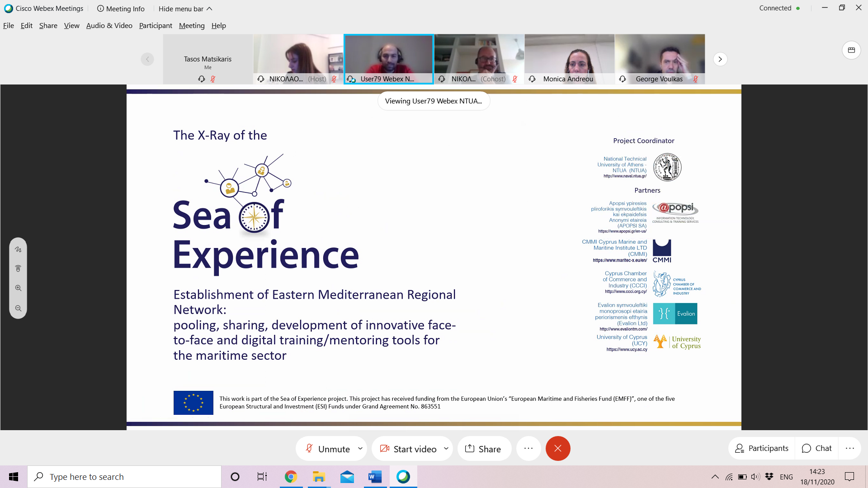The width and height of the screenshot is (868, 488).
Task: Open the battery status tray icon
Action: (742, 477)
